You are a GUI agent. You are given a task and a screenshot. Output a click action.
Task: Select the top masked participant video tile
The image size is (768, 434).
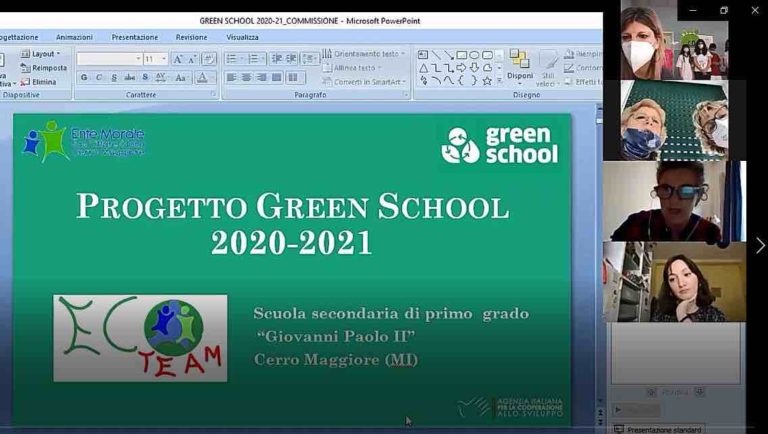tap(674, 40)
